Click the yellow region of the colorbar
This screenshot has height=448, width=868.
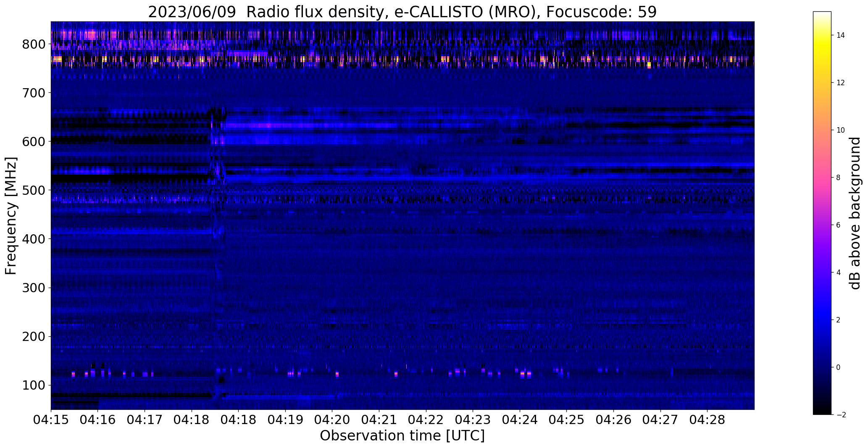(822, 48)
